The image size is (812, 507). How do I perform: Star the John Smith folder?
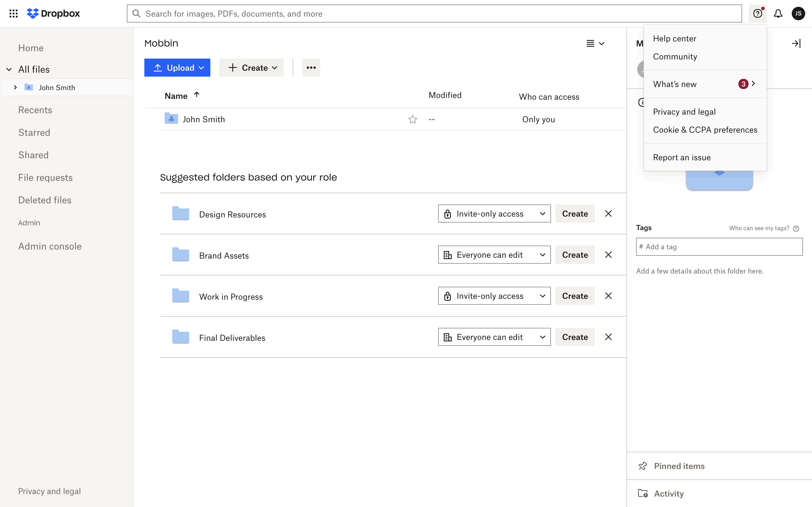click(412, 119)
